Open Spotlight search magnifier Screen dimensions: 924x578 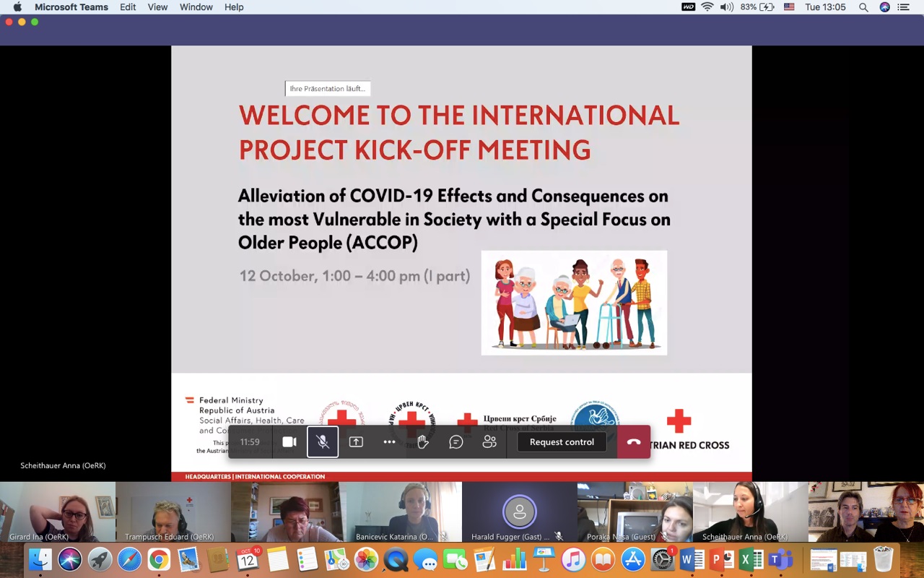point(863,7)
